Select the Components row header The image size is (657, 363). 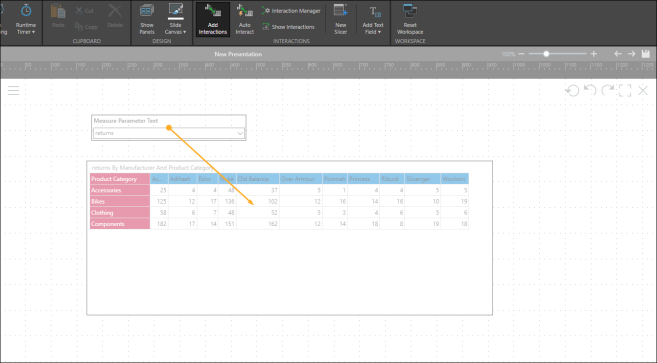[120, 224]
